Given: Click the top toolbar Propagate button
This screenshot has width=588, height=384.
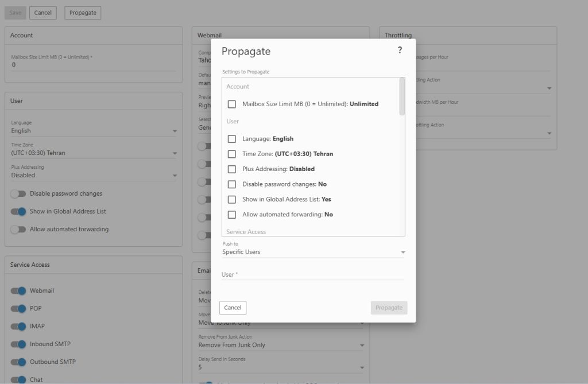Looking at the screenshot, I should pyautogui.click(x=83, y=13).
